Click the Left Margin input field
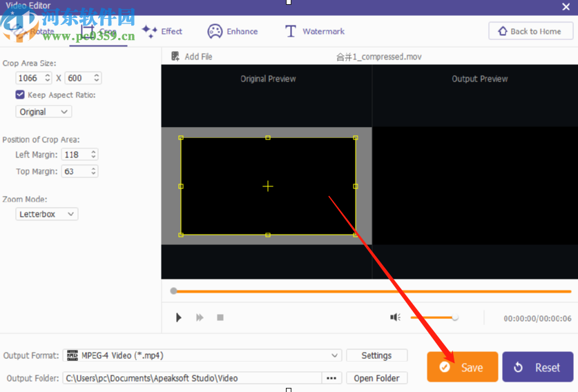This screenshot has height=392, width=578. coord(75,155)
